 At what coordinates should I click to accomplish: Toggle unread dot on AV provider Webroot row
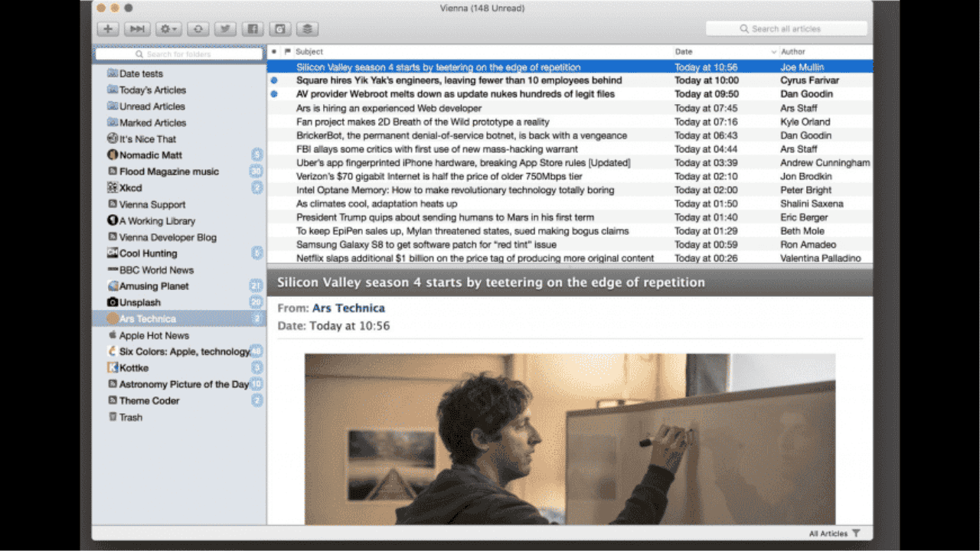click(x=274, y=94)
